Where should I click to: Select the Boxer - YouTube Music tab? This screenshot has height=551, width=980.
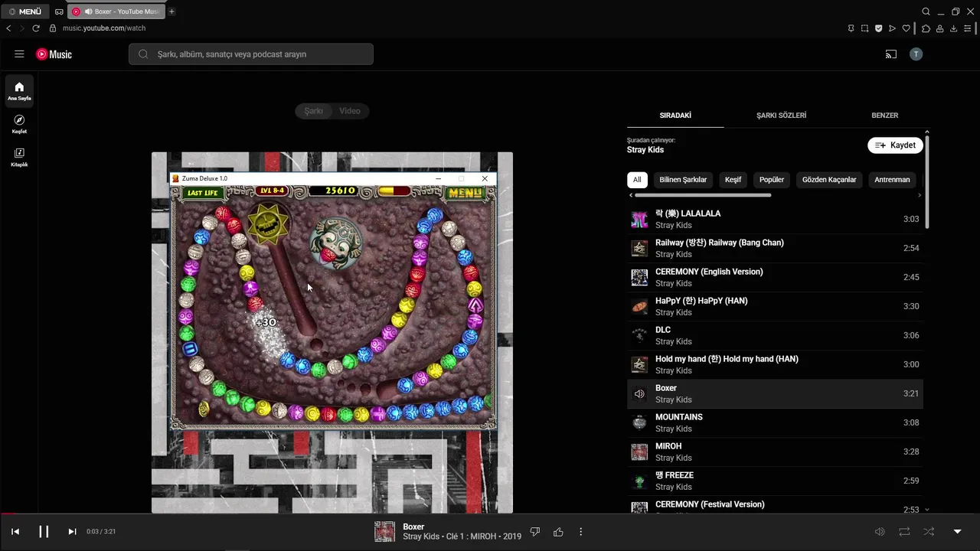coord(115,11)
